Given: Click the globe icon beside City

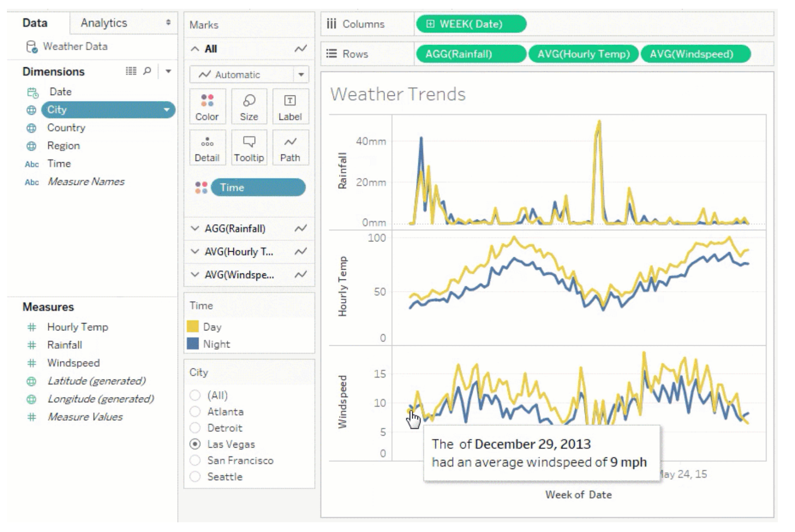Looking at the screenshot, I should coord(31,110).
